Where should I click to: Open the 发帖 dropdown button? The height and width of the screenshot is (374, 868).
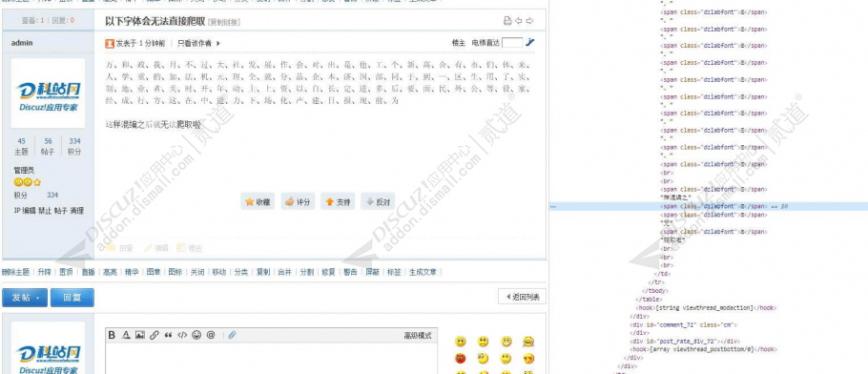[x=25, y=298]
